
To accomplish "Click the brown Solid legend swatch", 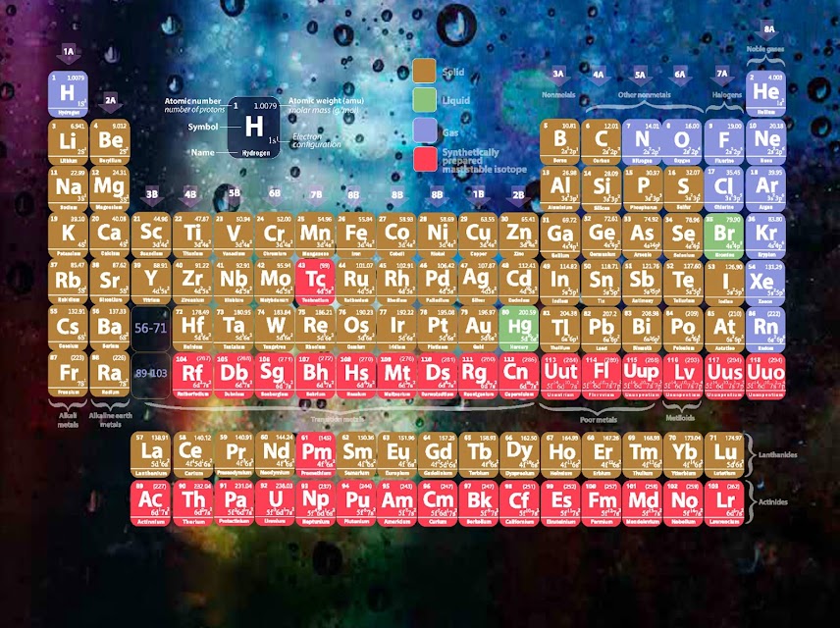I will tap(424, 72).
